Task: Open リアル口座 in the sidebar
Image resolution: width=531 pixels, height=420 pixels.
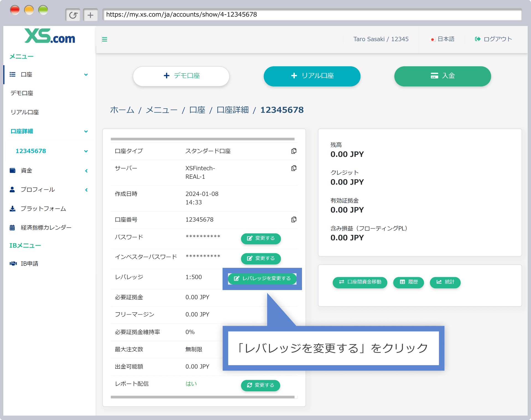Action: tap(25, 112)
